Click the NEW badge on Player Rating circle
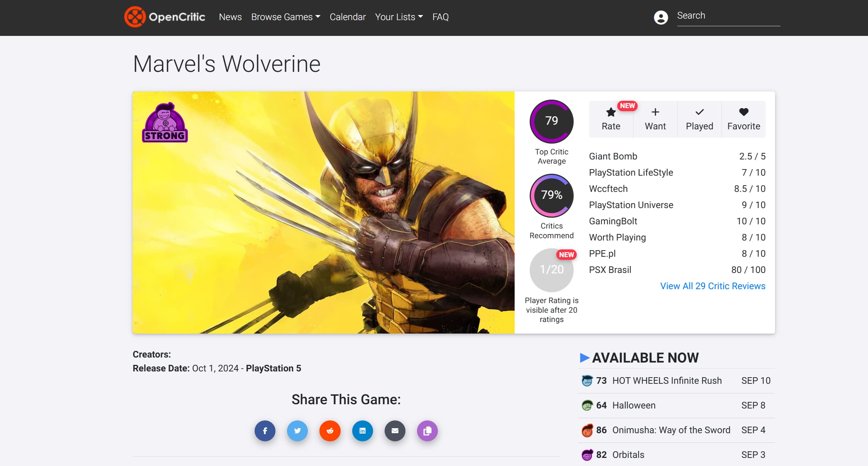This screenshot has height=466, width=868. [566, 255]
